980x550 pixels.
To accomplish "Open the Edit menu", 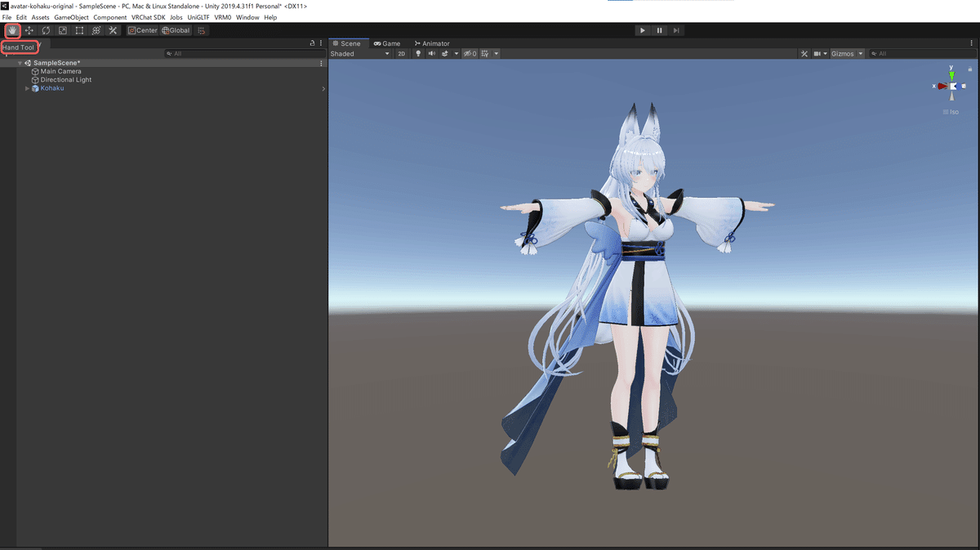I will [x=21, y=17].
